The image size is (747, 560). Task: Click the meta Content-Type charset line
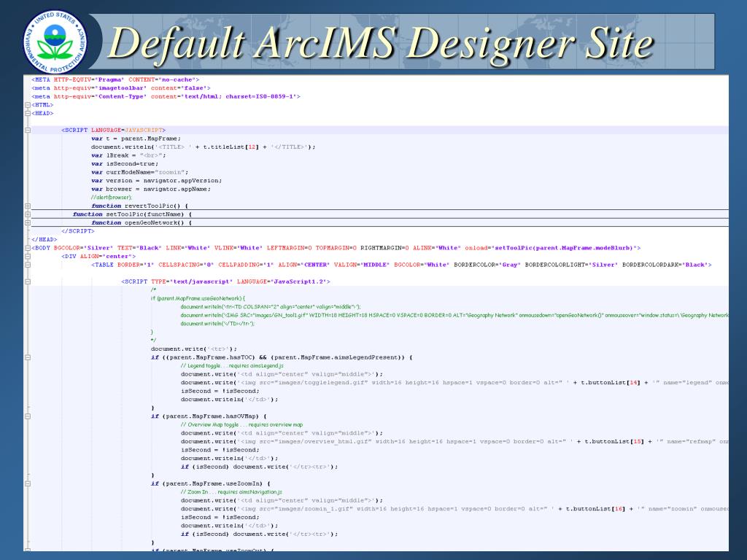click(x=166, y=97)
